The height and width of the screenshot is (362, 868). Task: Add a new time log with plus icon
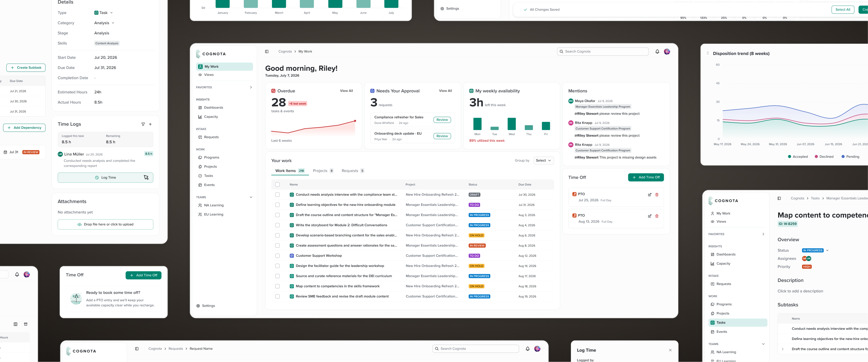tap(150, 124)
